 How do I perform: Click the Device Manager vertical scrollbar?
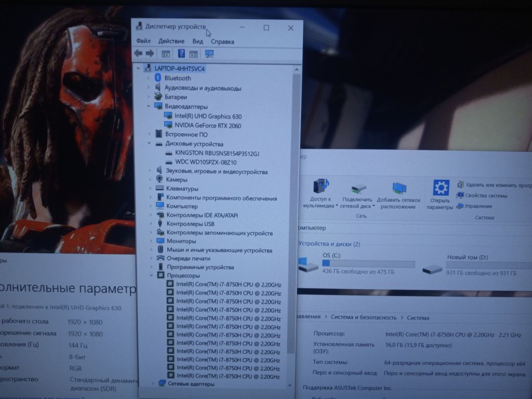(x=297, y=208)
